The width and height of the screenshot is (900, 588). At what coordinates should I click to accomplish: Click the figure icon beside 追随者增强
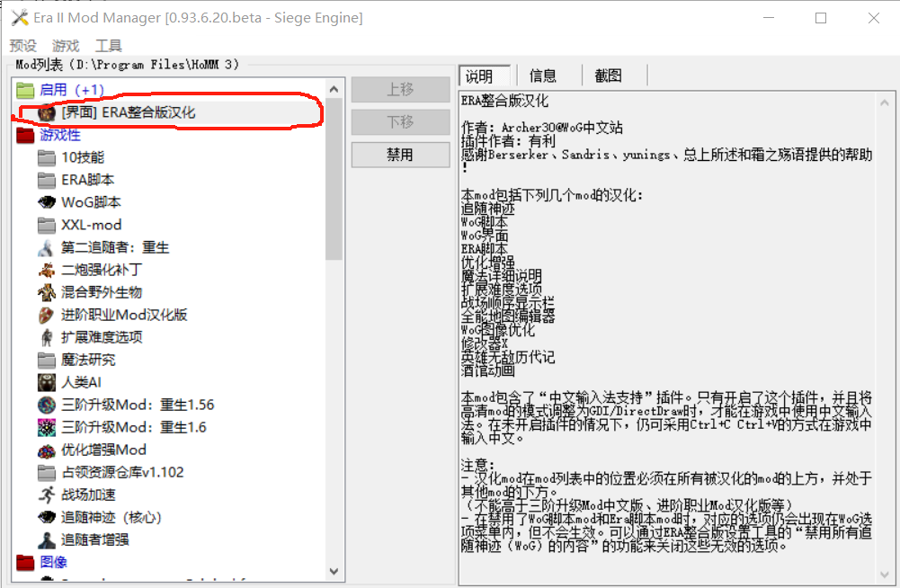(x=47, y=539)
